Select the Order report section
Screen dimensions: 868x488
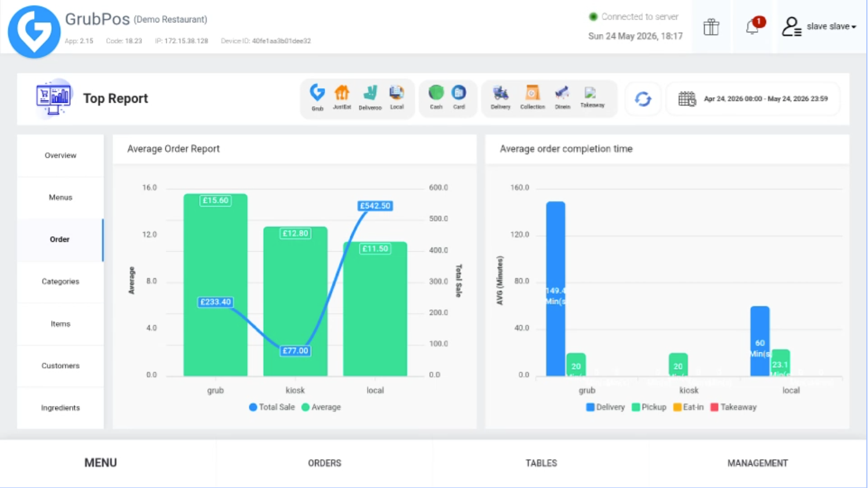60,240
